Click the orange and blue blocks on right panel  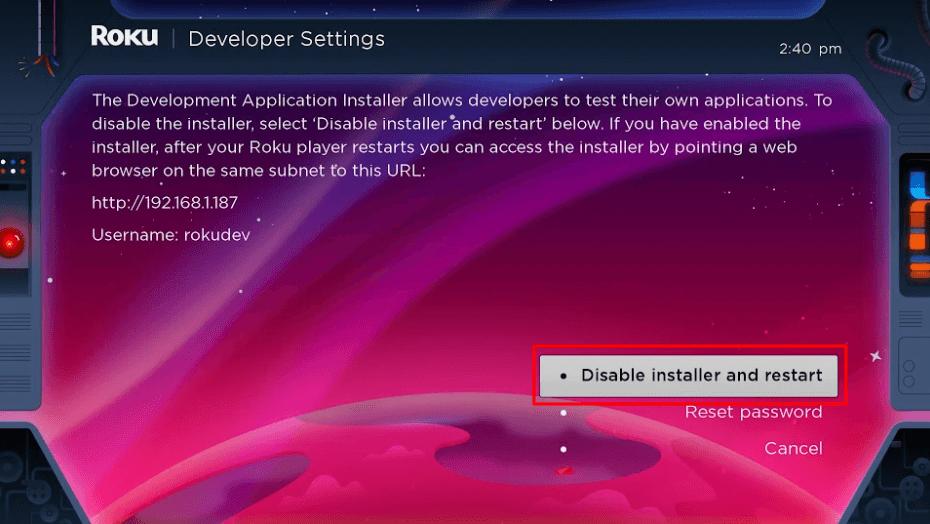pos(918,215)
